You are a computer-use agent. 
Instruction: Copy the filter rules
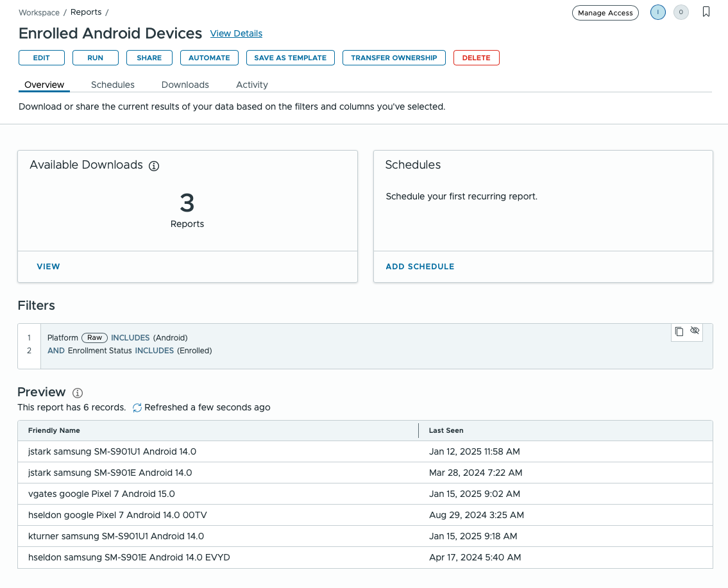(679, 331)
